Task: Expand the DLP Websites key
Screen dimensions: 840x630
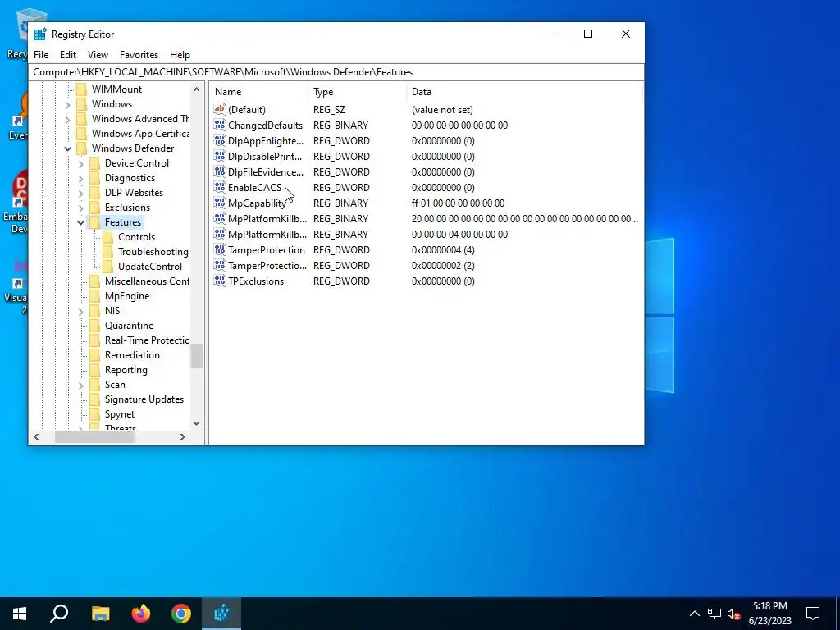Action: point(81,193)
